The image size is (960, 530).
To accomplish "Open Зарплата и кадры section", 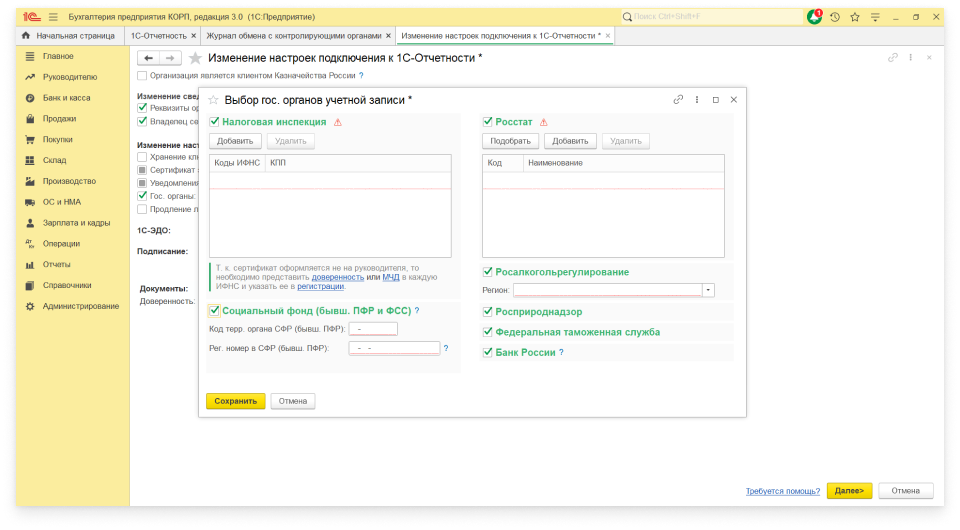I will pos(77,223).
